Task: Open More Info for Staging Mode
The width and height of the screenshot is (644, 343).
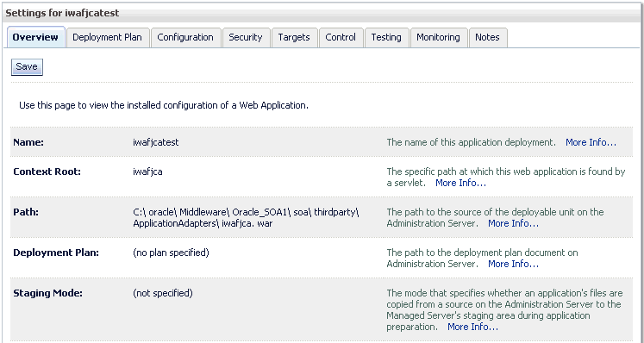Action: (x=472, y=327)
